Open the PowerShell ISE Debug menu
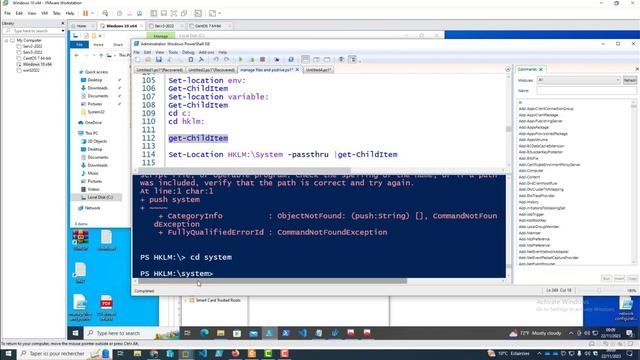This screenshot has height=360, width=640. tap(188, 52)
